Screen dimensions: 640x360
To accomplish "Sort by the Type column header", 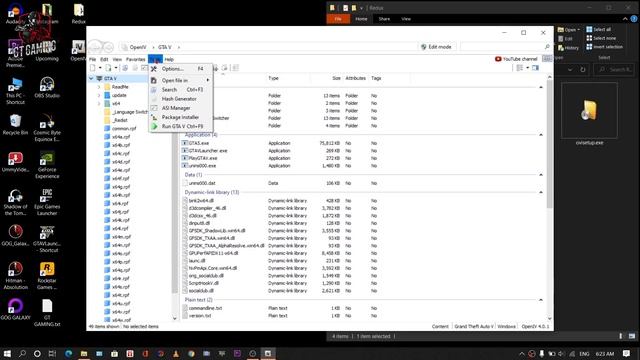I will [x=273, y=78].
